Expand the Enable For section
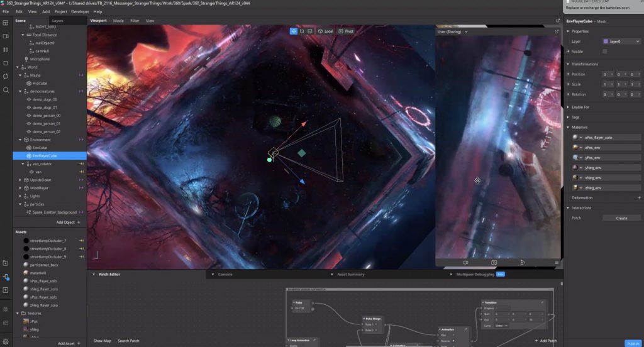 568,107
